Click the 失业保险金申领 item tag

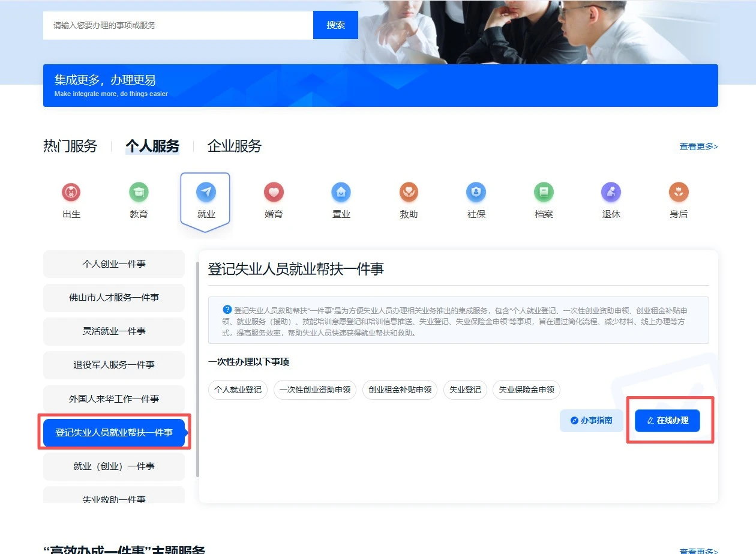(526, 390)
